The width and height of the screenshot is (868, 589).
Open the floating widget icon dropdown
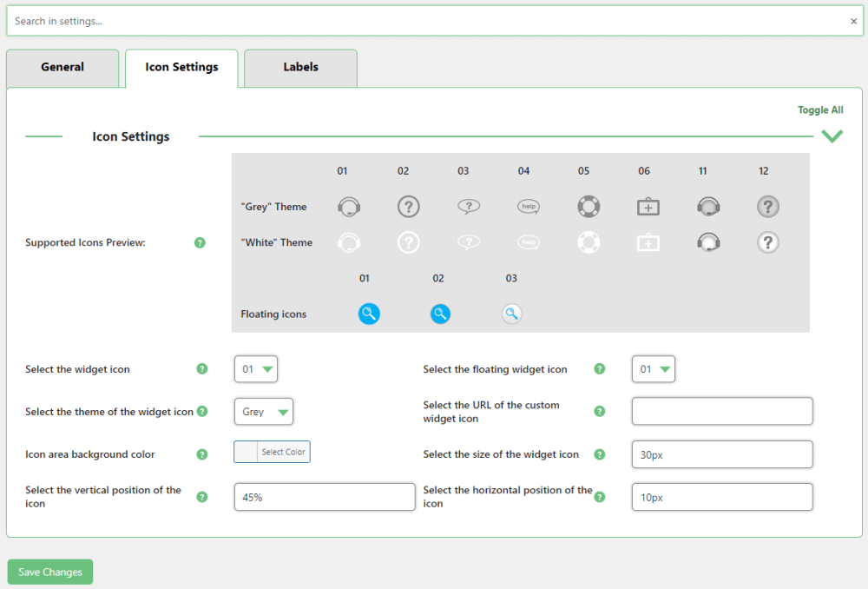[x=654, y=369]
